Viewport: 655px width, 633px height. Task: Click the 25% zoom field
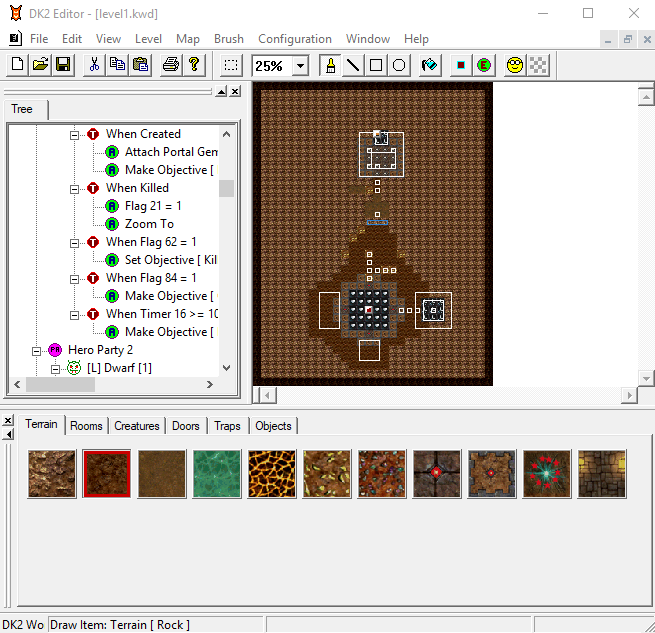click(x=272, y=66)
